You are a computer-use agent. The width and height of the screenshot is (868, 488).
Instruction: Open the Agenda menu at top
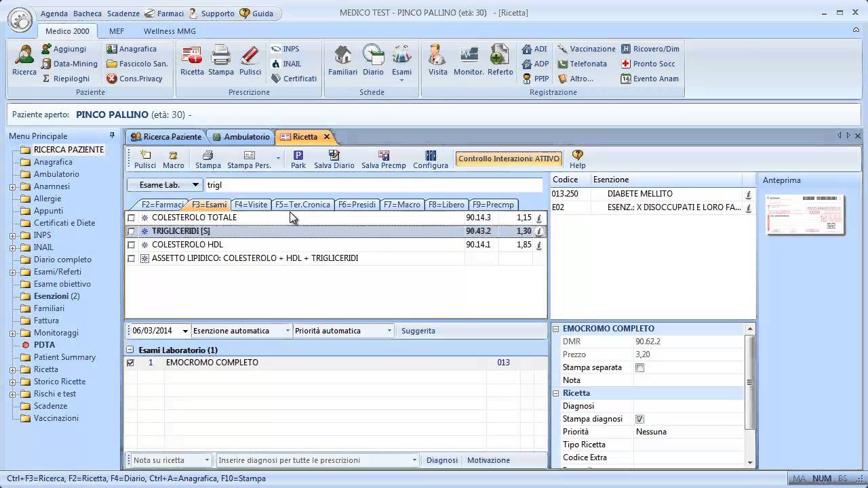[54, 14]
